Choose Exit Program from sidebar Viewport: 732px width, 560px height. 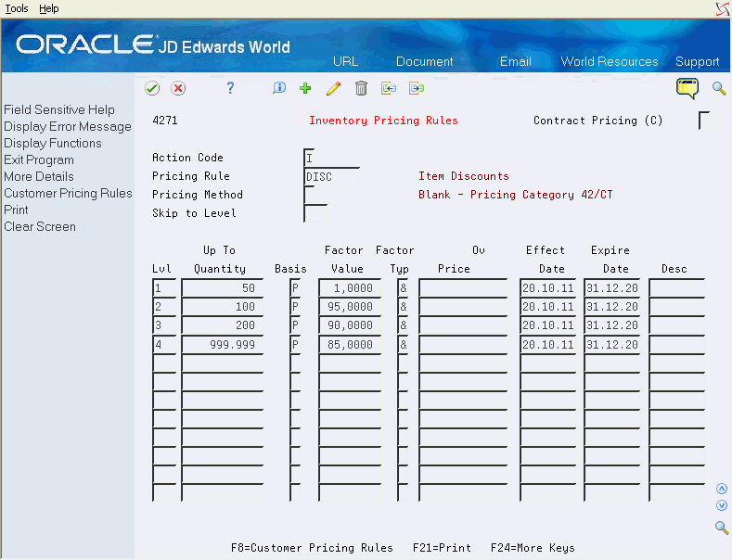(x=39, y=160)
